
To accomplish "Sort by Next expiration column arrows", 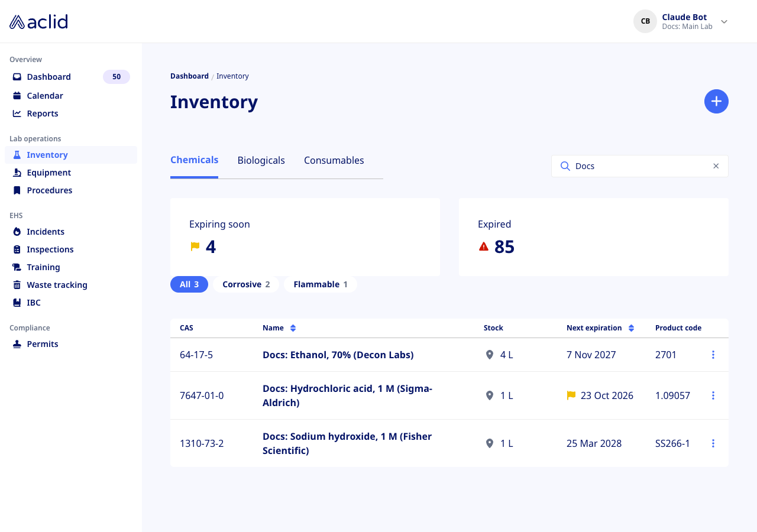I will click(631, 328).
